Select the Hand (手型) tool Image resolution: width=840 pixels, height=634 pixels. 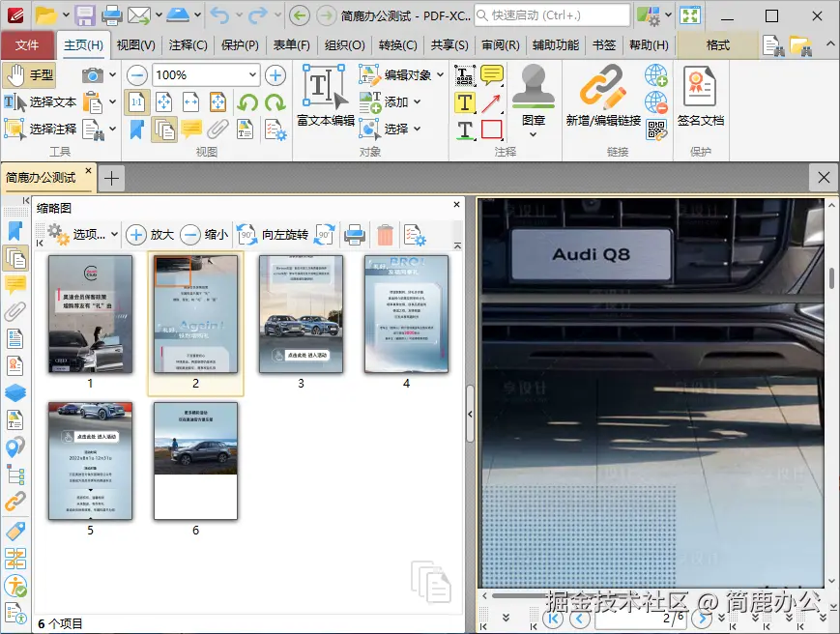click(29, 75)
